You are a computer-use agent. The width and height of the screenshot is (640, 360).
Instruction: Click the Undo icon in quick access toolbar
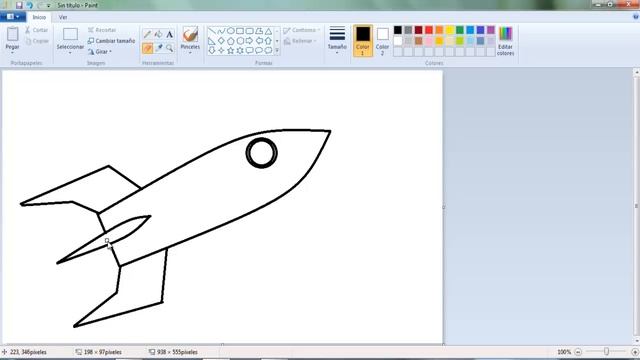[29, 5]
